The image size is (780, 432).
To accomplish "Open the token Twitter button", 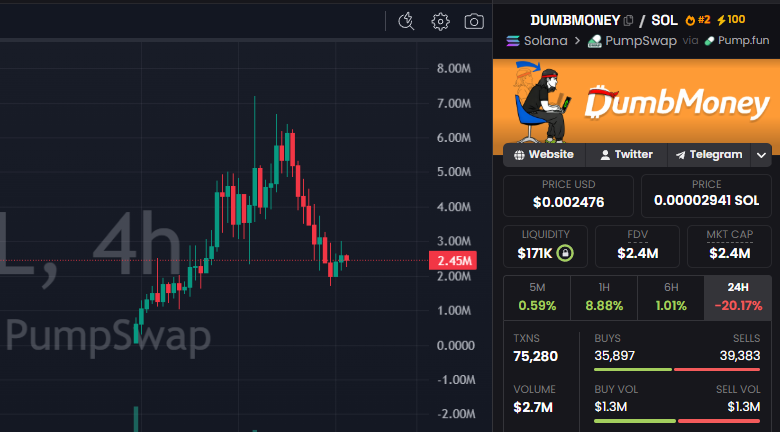I will click(x=626, y=155).
